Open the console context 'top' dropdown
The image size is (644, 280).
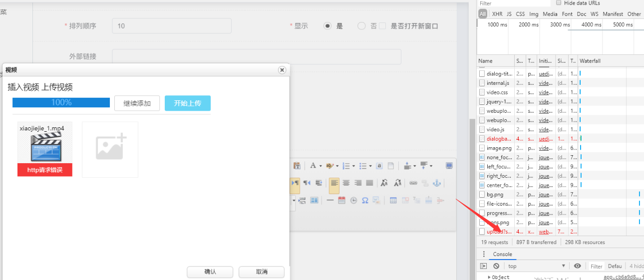[x=537, y=266]
